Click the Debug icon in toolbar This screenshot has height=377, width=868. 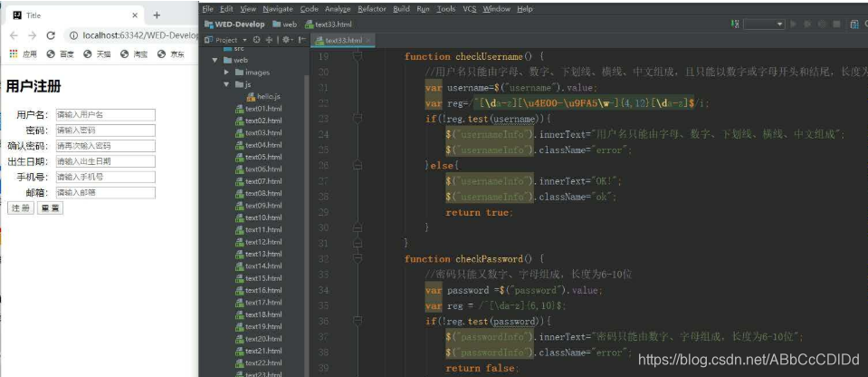pyautogui.click(x=807, y=24)
